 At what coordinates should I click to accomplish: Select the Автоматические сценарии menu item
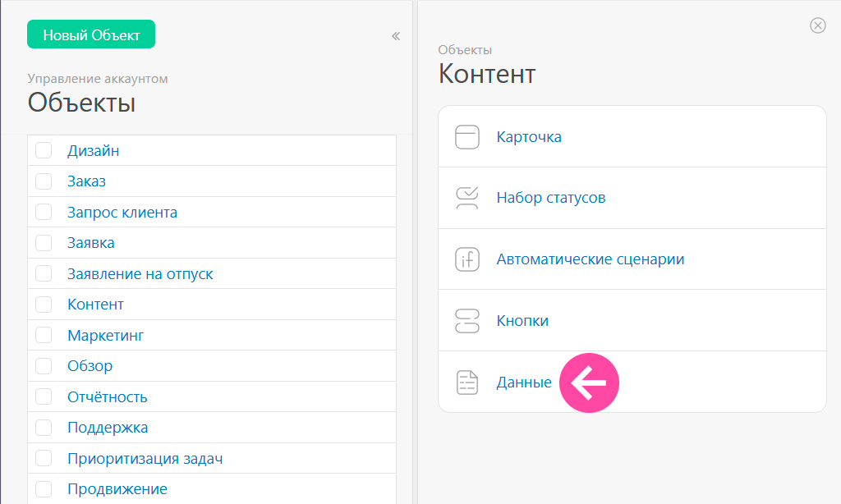pyautogui.click(x=632, y=259)
